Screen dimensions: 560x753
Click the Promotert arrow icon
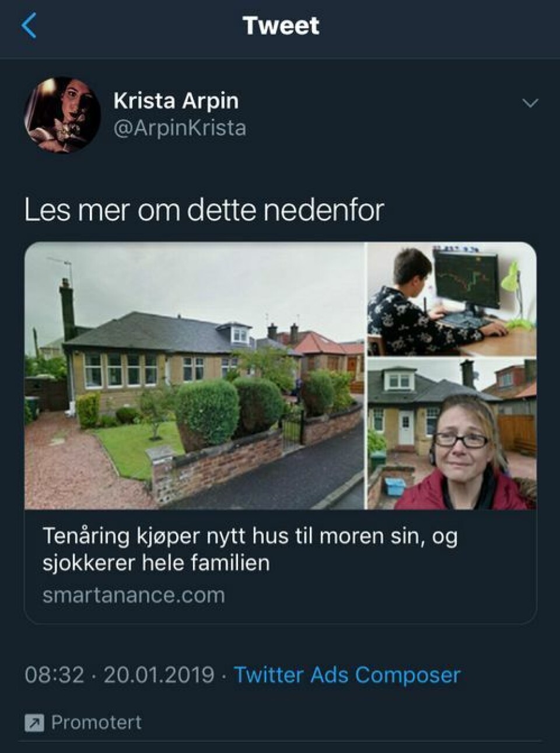[34, 723]
